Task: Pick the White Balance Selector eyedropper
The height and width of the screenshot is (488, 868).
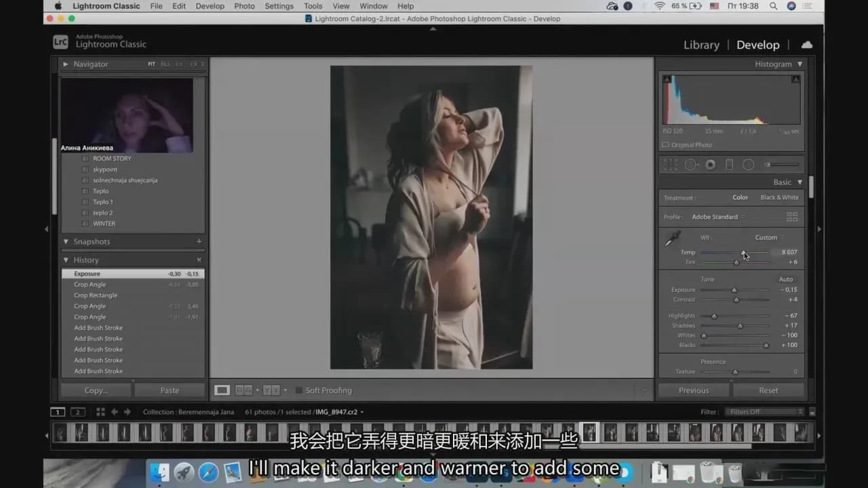Action: pos(672,239)
